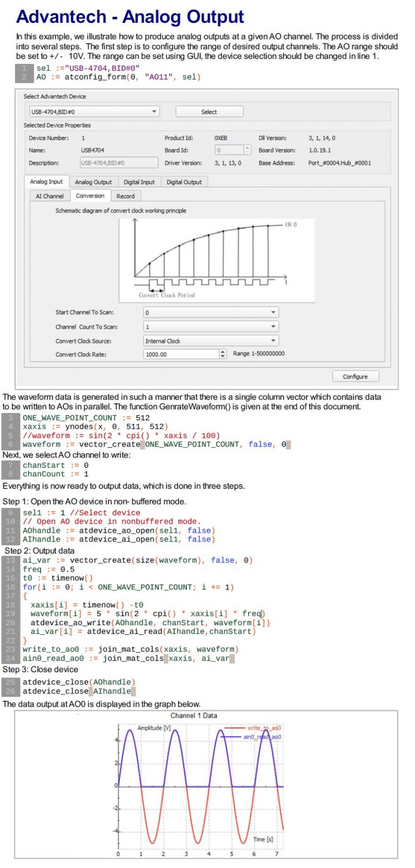Viewport: 415px width, 868px height.
Task: Open the Channel Count To Scan dropdown
Action: point(211,327)
